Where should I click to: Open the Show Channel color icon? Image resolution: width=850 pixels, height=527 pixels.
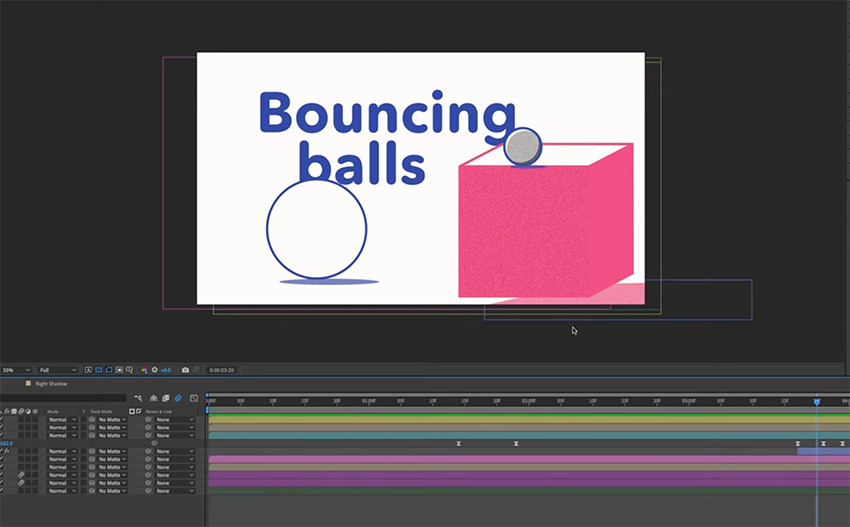pyautogui.click(x=144, y=370)
